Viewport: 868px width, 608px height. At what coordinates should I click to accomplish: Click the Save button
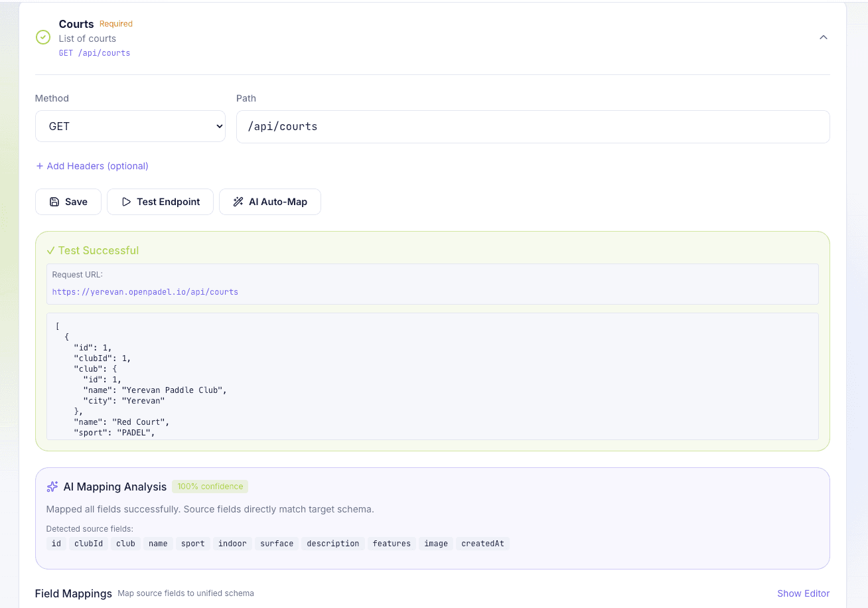(x=68, y=202)
